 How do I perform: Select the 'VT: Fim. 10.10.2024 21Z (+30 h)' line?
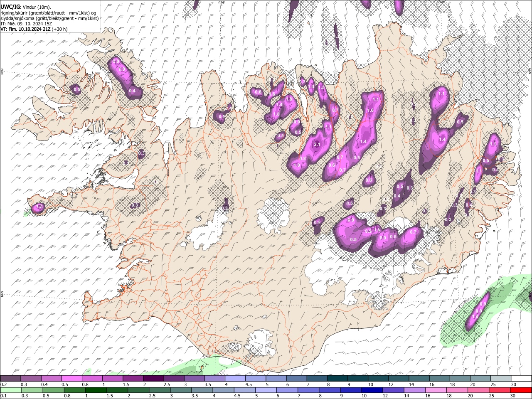pos(34,29)
